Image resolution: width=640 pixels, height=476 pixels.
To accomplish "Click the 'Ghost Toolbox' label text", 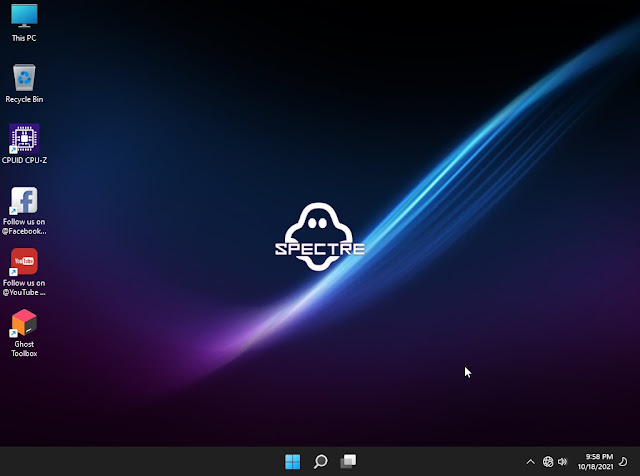I will tap(24, 349).
